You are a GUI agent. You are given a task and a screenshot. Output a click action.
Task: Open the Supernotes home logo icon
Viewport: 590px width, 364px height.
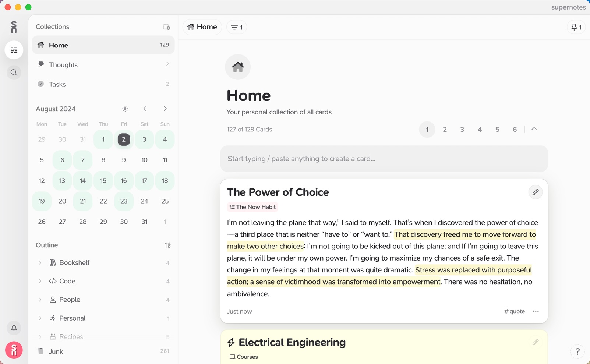coord(14,26)
